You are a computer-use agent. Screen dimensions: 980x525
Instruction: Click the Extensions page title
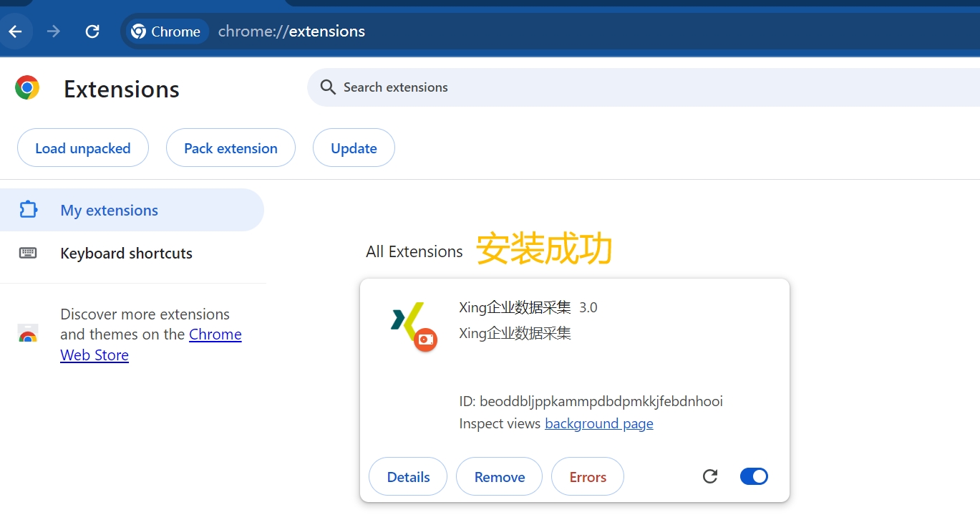(122, 89)
